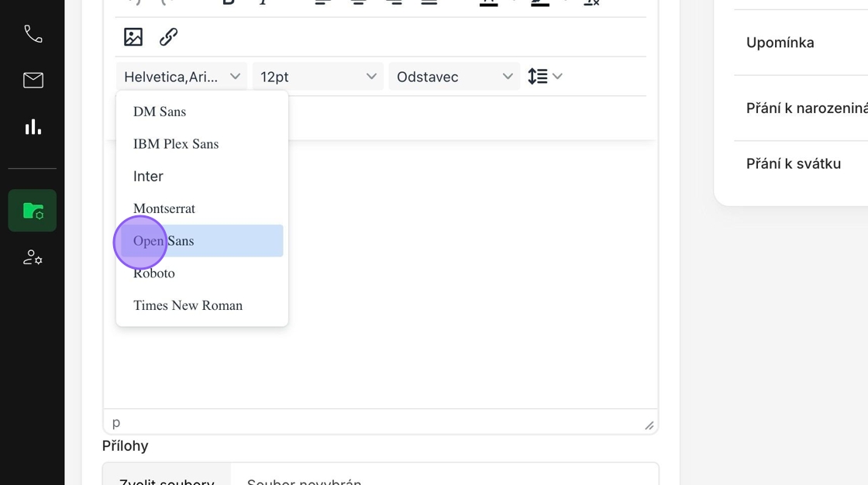Expand the line height chevron arrow
This screenshot has height=485, width=868.
[x=557, y=77]
